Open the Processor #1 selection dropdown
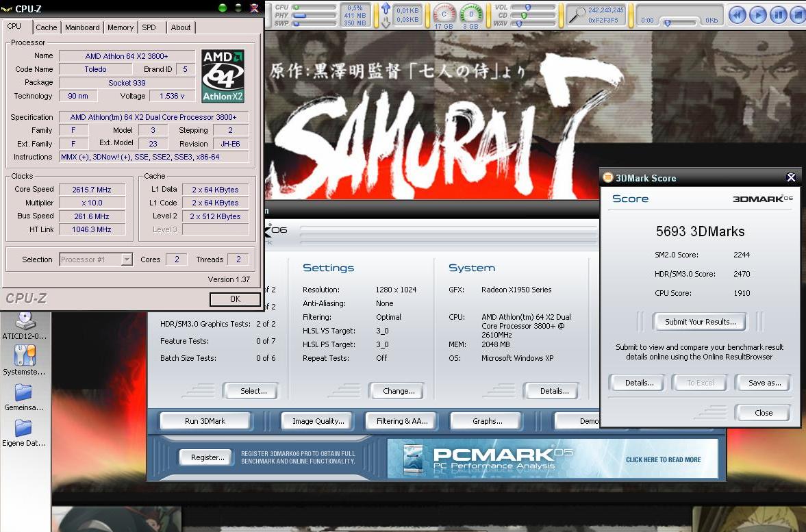Image resolution: width=806 pixels, height=532 pixels. tap(96, 259)
